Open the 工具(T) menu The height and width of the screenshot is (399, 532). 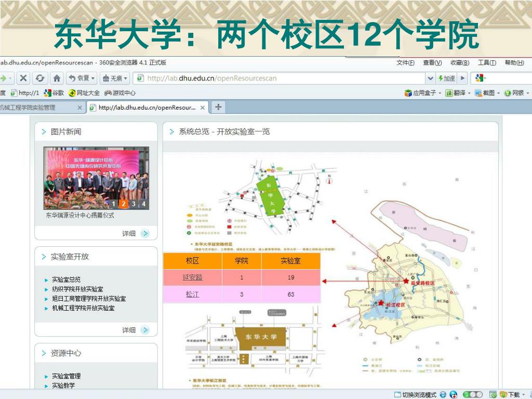point(487,62)
